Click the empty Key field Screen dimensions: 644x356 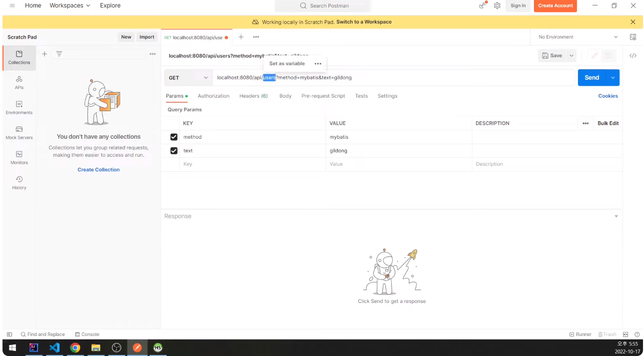(x=253, y=164)
